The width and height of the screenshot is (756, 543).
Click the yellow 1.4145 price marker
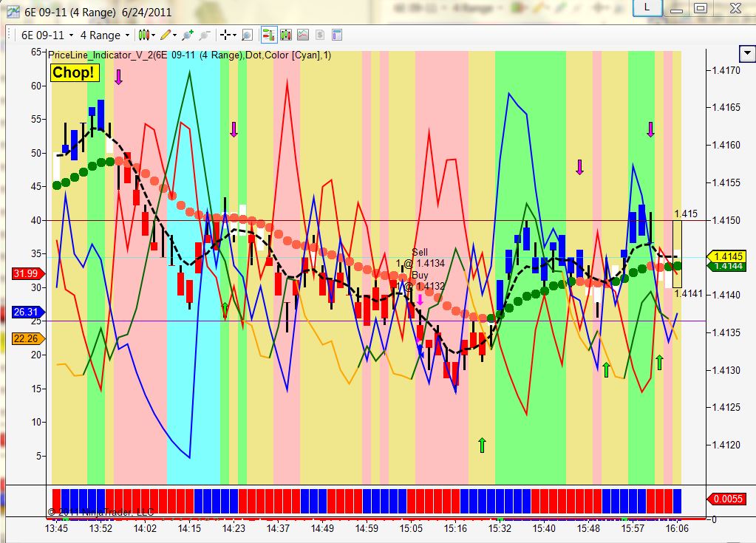(x=728, y=256)
